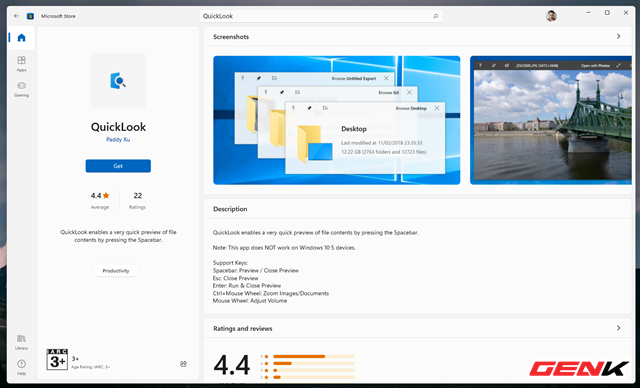Click the Microsoft Store logo icon

coord(30,16)
